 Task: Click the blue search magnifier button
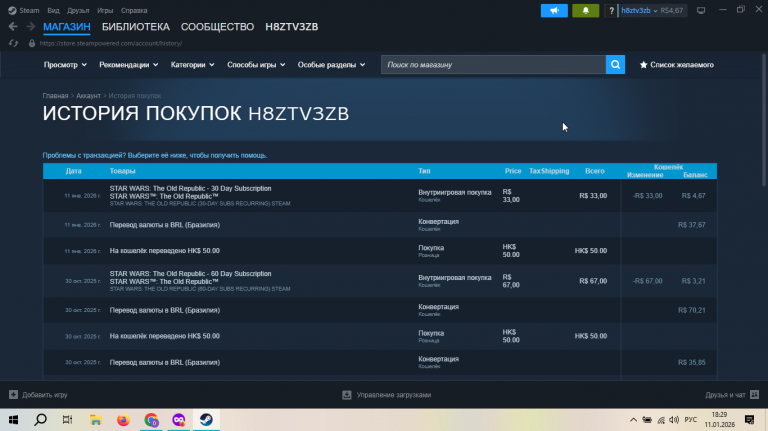point(615,65)
